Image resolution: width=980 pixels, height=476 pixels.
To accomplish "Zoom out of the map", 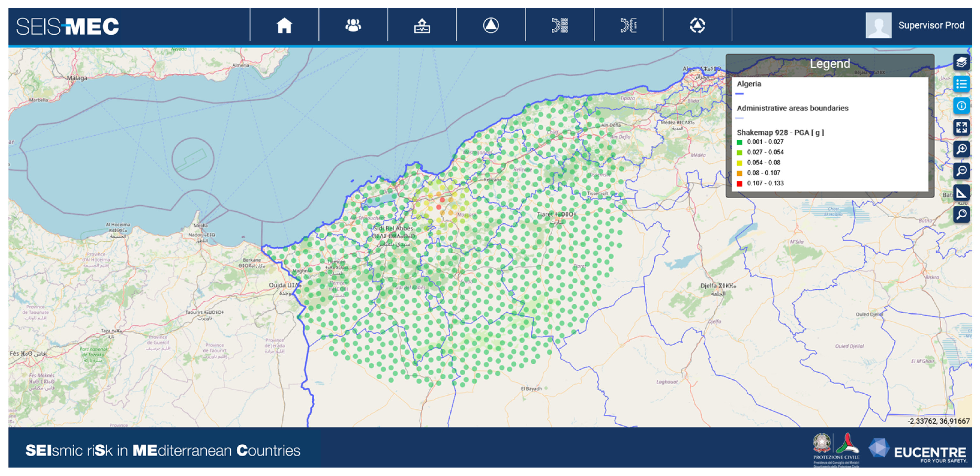I will (x=961, y=171).
